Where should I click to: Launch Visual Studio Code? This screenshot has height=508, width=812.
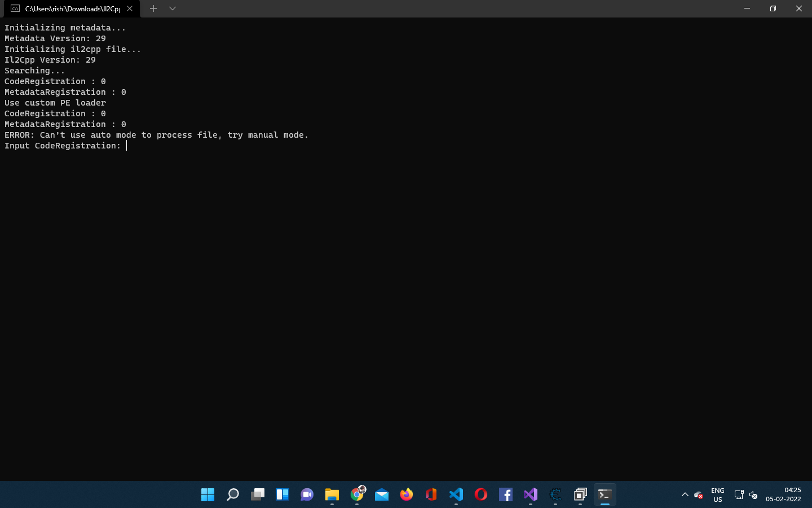point(456,495)
